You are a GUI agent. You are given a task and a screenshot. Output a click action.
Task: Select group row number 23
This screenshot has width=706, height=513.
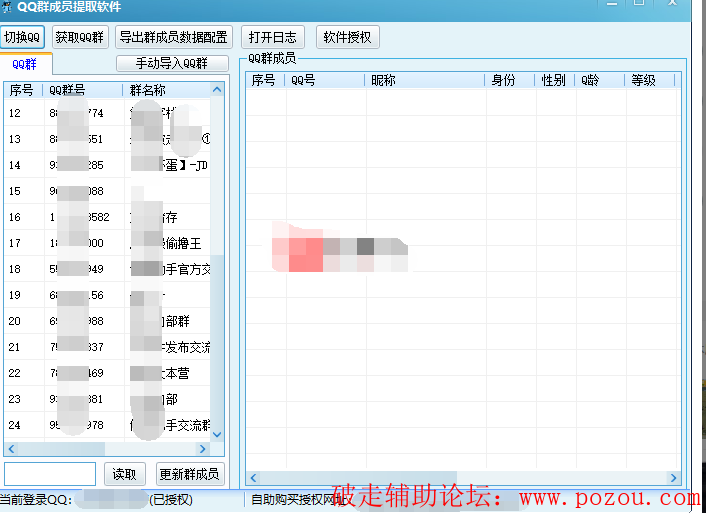(108, 399)
